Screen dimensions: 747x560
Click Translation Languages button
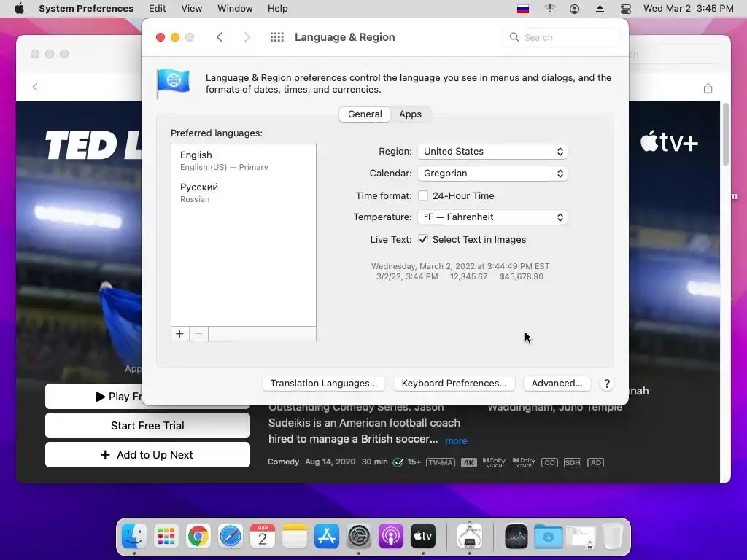[323, 384]
